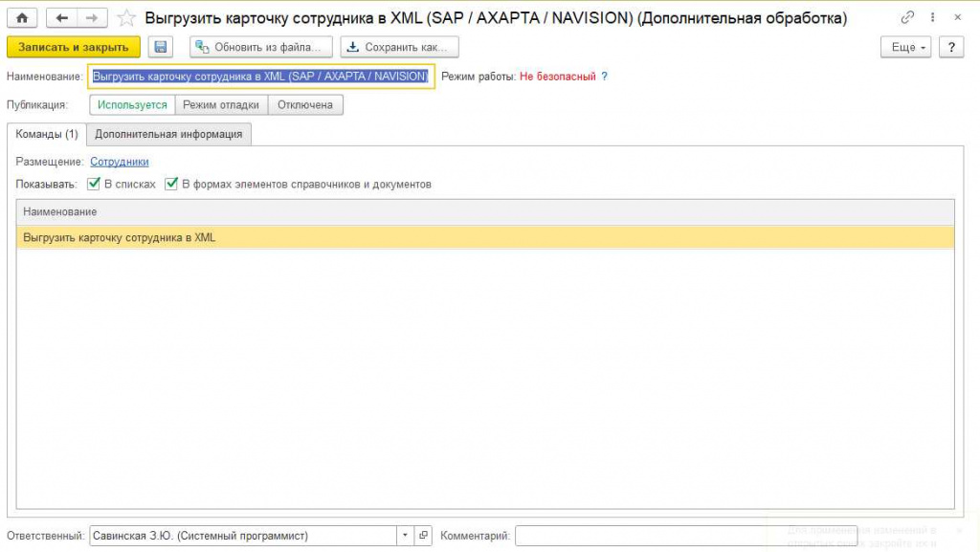The width and height of the screenshot is (980, 552).
Task: Uncheck the 'В списках' checkbox
Action: point(94,184)
